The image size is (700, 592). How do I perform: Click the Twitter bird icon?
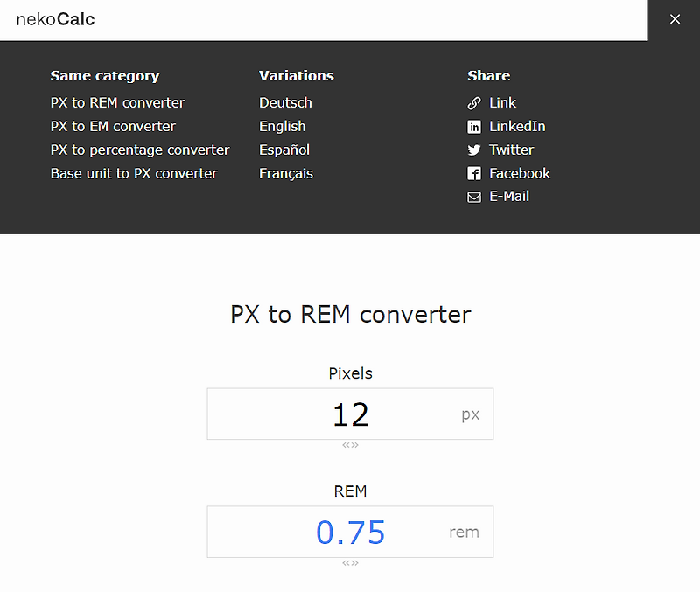coord(474,150)
